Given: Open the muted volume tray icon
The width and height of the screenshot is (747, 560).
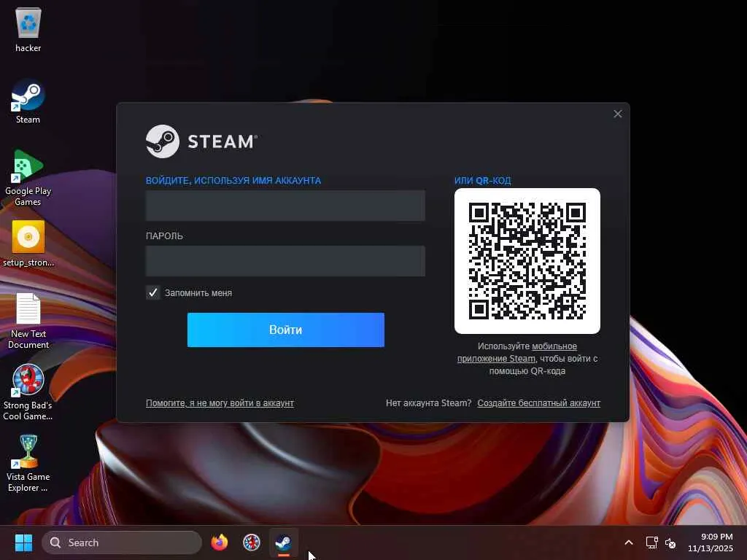Looking at the screenshot, I should [670, 542].
